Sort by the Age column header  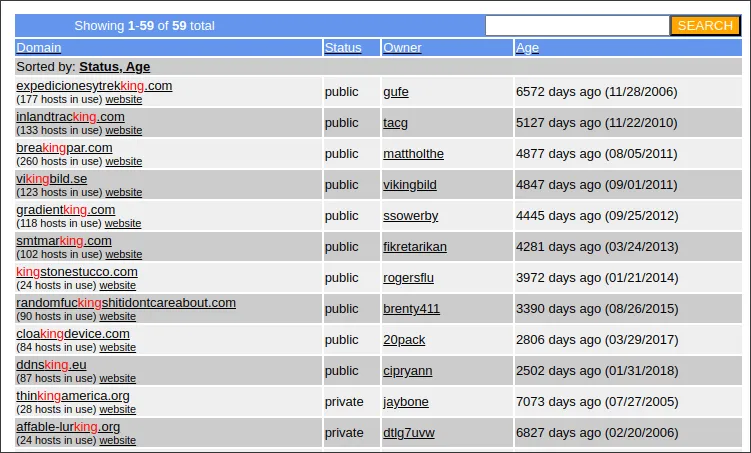pos(527,47)
